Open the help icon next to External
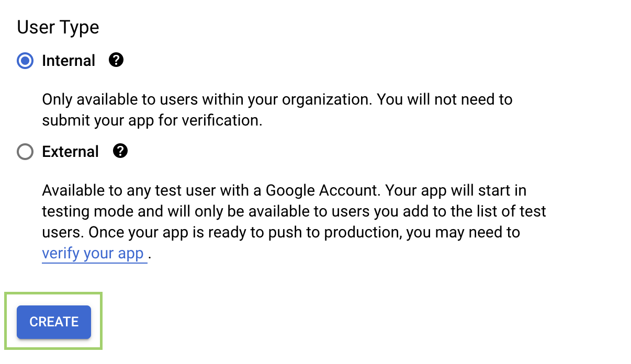Image resolution: width=631 pixels, height=364 pixels. [120, 152]
